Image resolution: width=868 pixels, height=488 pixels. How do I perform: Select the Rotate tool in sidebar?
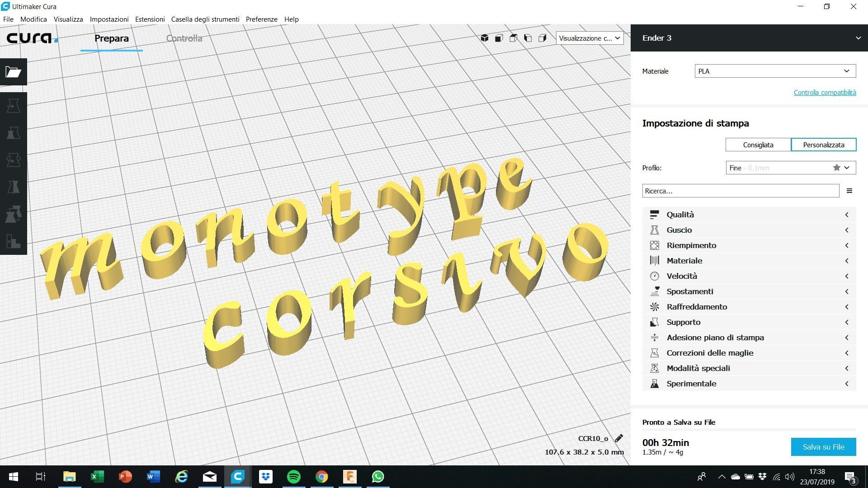coord(14,160)
